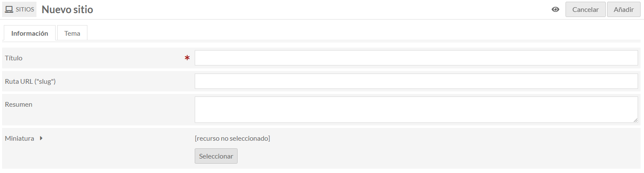
Task: Click the Ruta URL ("slug") label
Action: (31, 81)
